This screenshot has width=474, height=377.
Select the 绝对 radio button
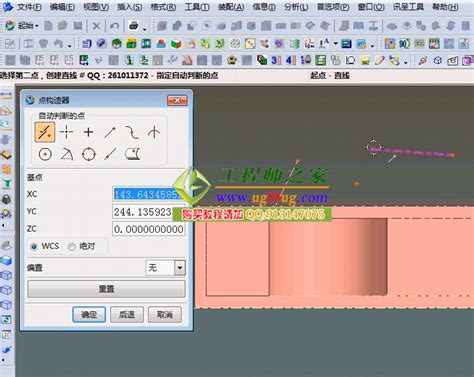tap(71, 247)
